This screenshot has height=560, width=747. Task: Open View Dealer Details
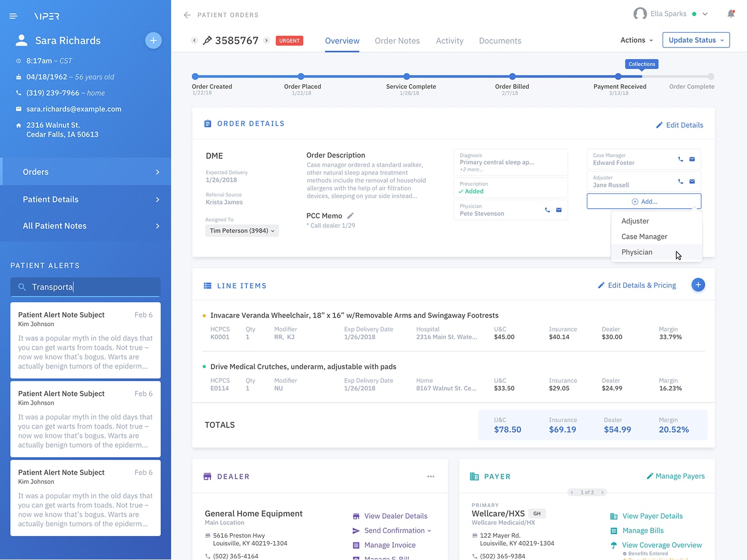click(x=390, y=516)
